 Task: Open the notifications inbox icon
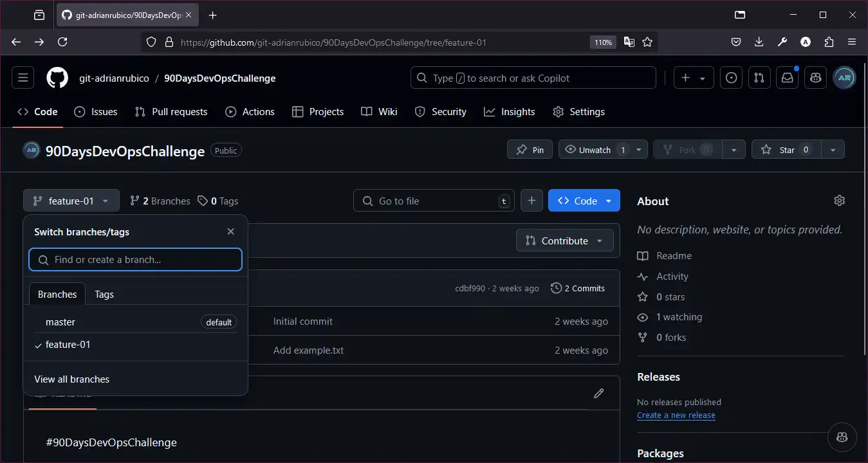click(x=788, y=78)
